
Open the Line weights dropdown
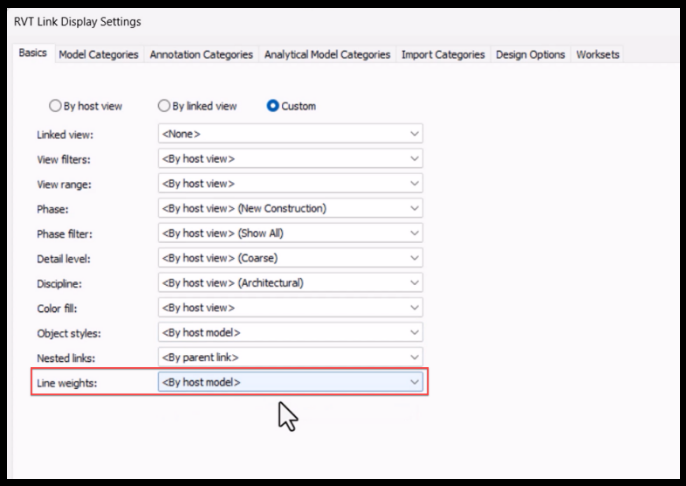(x=290, y=381)
